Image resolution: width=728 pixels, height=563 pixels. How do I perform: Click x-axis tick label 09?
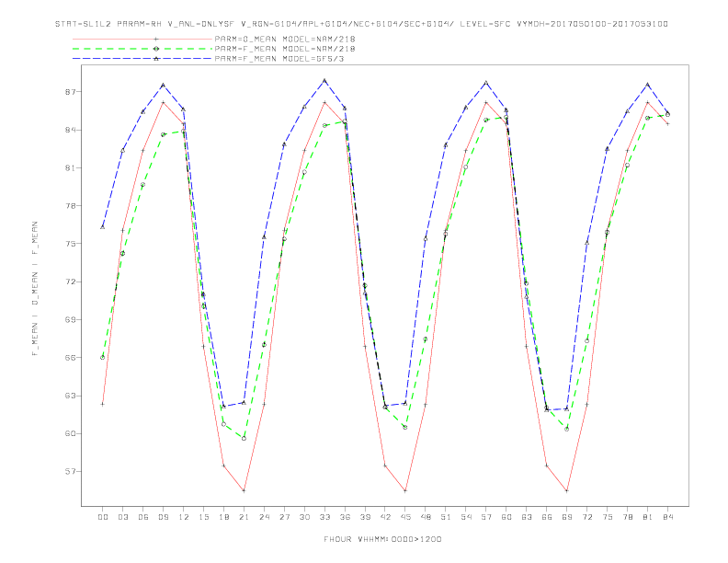point(163,517)
